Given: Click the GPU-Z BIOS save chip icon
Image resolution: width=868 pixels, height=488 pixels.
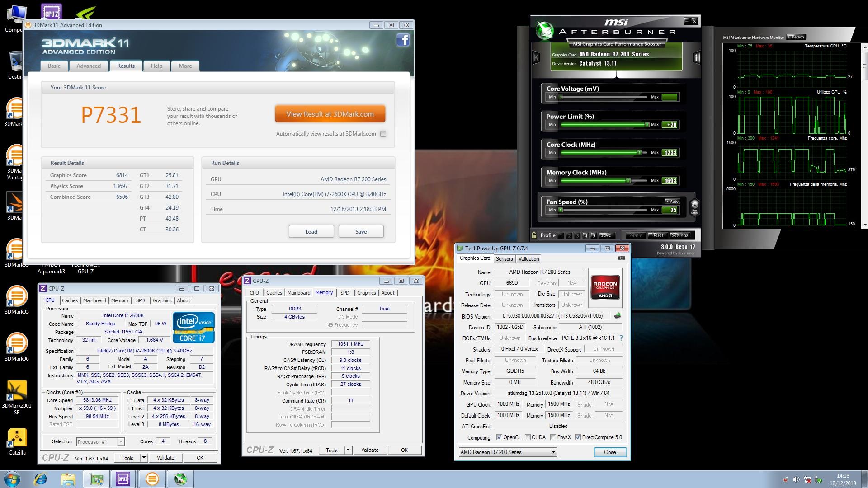Looking at the screenshot, I should click(x=618, y=316).
